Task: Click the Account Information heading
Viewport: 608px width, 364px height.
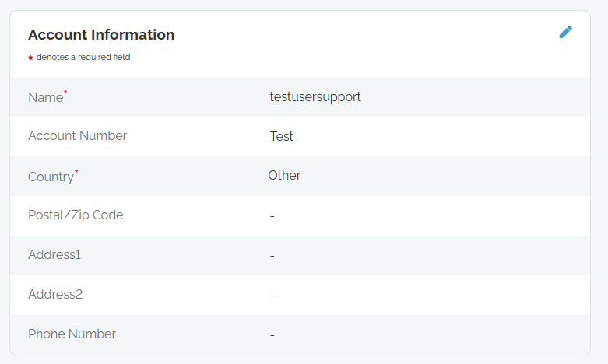Action: (101, 35)
